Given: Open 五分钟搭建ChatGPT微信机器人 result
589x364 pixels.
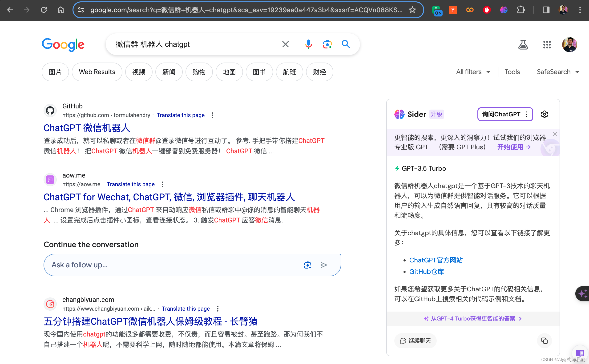Looking at the screenshot, I should point(151,321).
